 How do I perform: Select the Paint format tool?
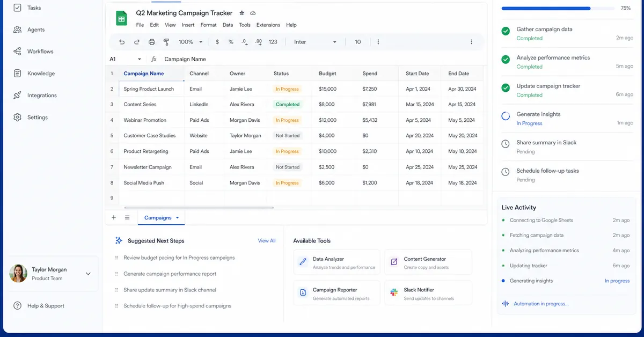click(x=166, y=42)
